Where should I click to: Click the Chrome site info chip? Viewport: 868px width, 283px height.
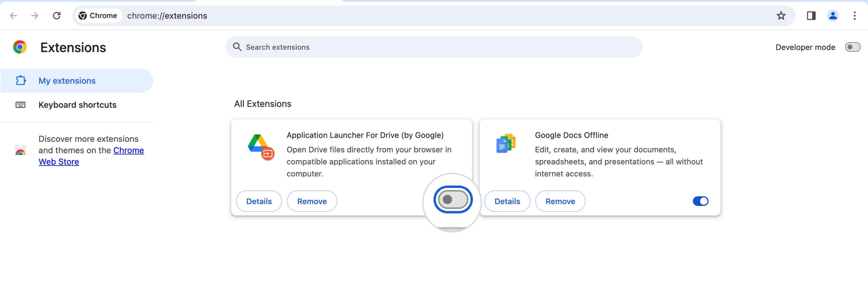click(x=98, y=16)
